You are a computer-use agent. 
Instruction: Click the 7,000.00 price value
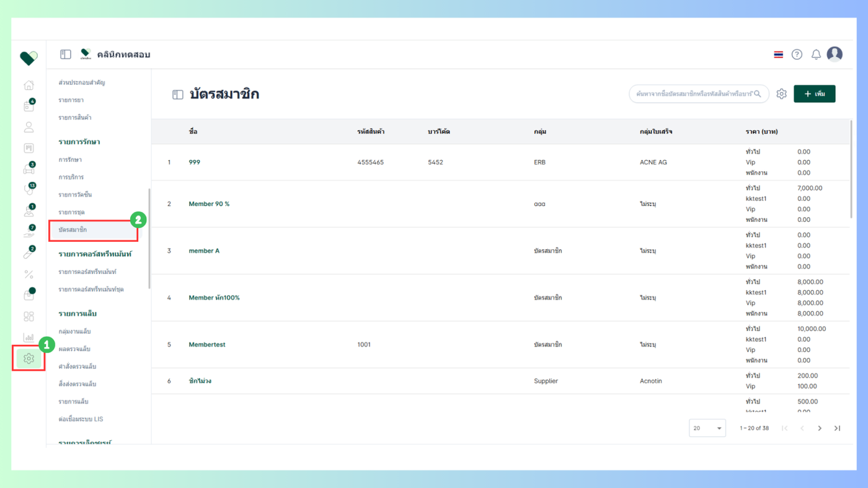810,188
